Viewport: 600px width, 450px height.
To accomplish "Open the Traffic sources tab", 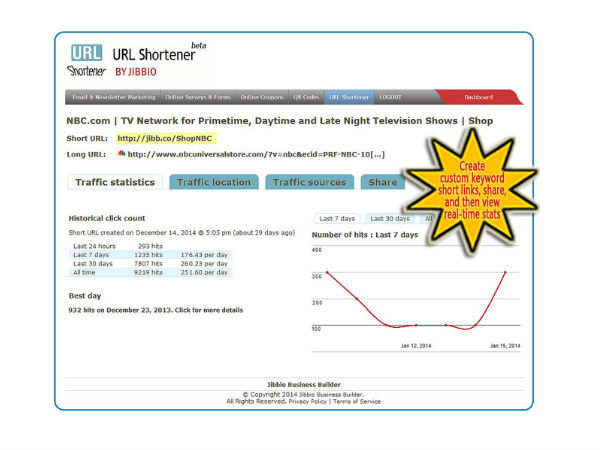I will (309, 182).
